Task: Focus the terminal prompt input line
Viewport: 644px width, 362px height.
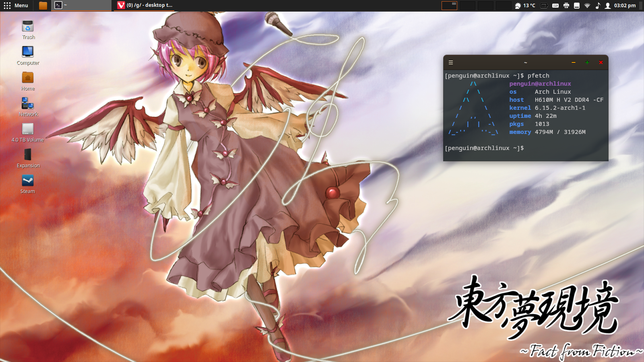Action: pyautogui.click(x=526, y=148)
